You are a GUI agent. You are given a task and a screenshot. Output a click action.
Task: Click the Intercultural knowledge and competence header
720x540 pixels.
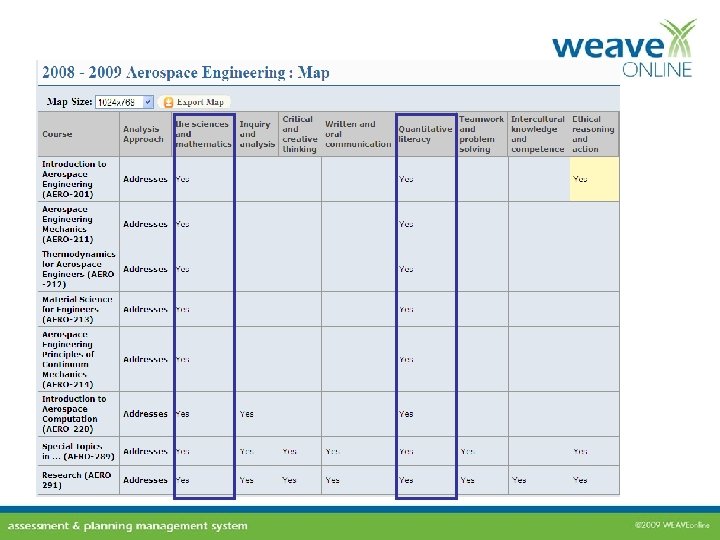539,134
